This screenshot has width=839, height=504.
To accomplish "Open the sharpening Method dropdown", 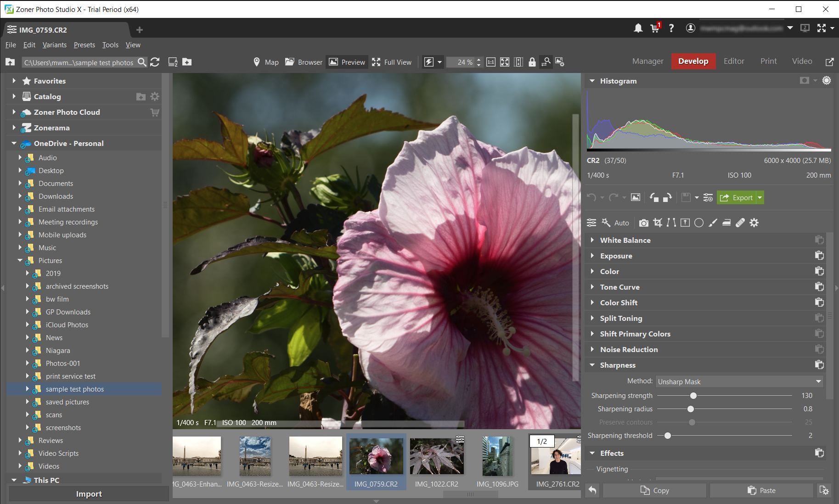I will (x=738, y=381).
